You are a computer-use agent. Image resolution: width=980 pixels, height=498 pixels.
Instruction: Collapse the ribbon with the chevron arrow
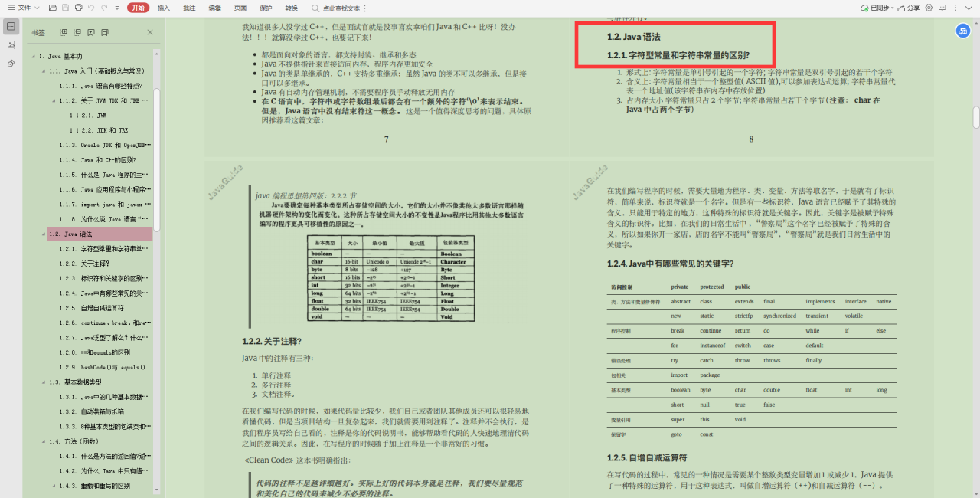click(x=968, y=8)
